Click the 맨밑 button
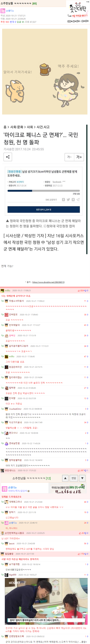 tap(74, 478)
